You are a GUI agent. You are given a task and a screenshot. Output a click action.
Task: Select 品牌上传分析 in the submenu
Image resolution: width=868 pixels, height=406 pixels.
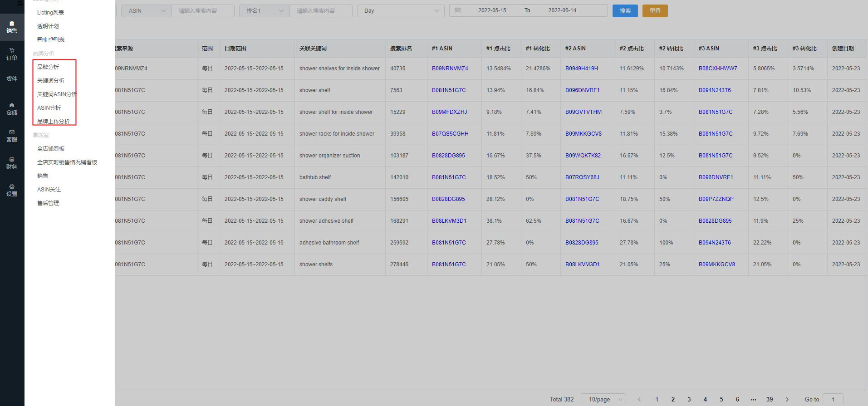click(54, 122)
